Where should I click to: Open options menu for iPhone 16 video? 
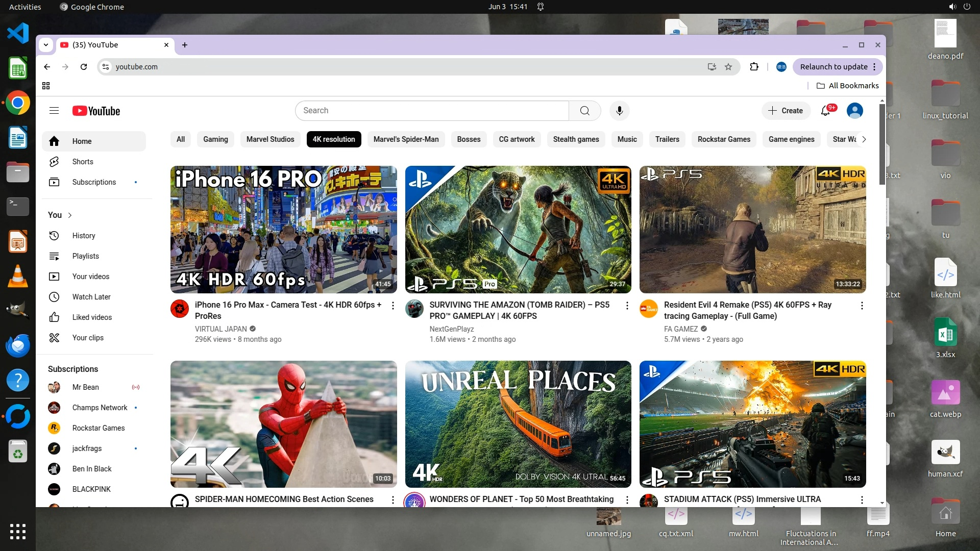point(393,306)
